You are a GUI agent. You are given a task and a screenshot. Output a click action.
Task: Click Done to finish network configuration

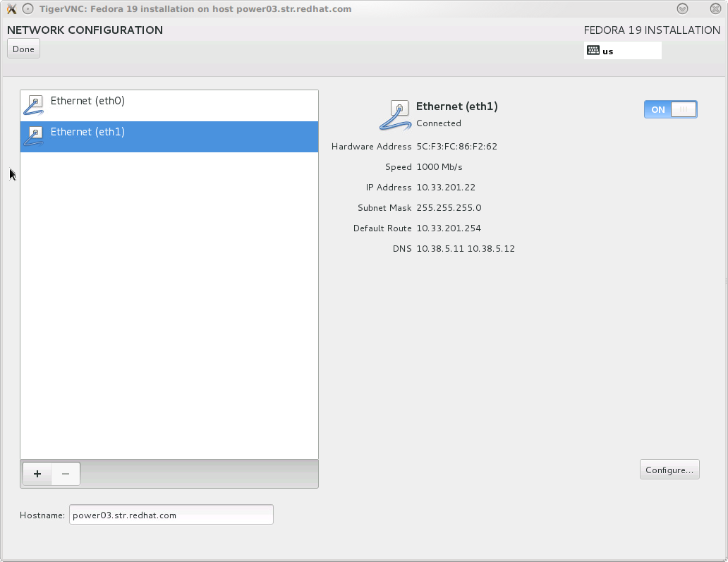(x=24, y=49)
